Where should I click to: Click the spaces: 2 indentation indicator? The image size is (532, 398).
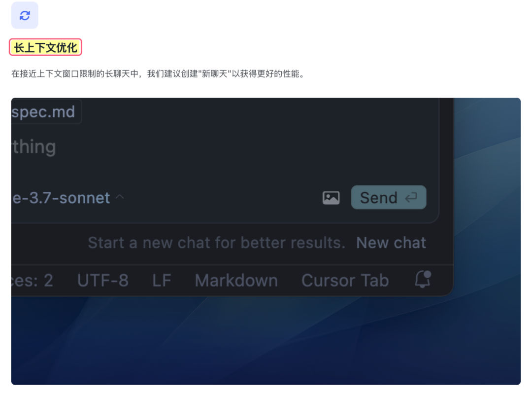pos(32,281)
